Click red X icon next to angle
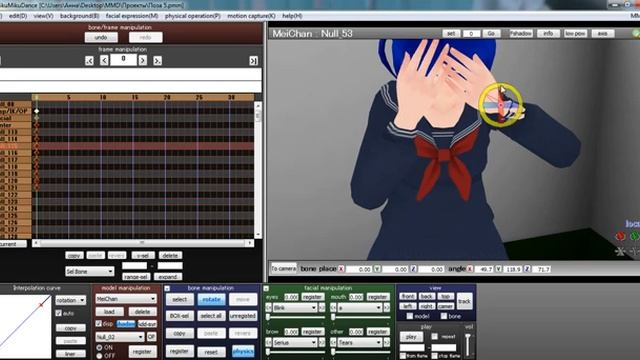The height and width of the screenshot is (360, 640). tap(470, 269)
